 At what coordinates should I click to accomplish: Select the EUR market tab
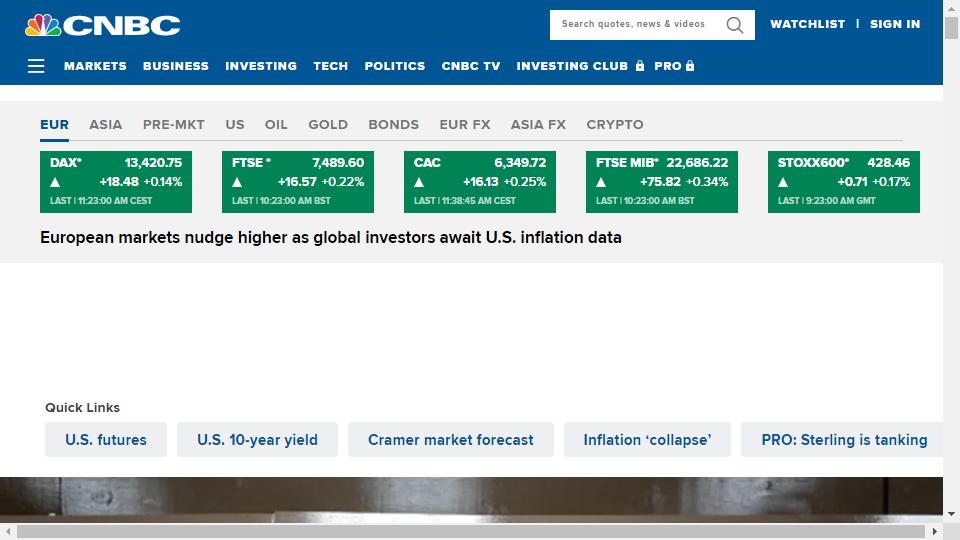tap(54, 124)
